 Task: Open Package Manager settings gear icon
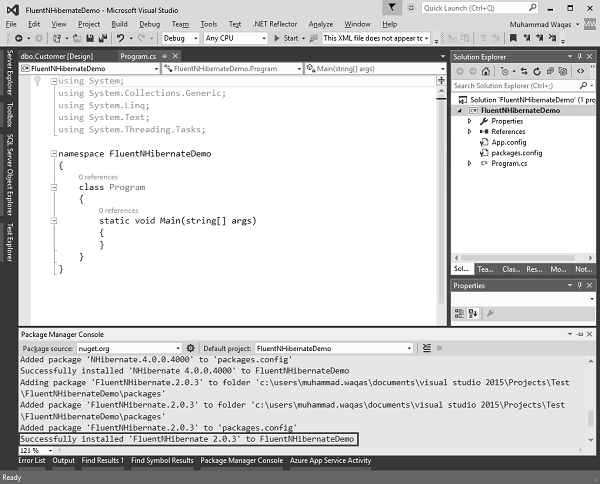(x=191, y=348)
